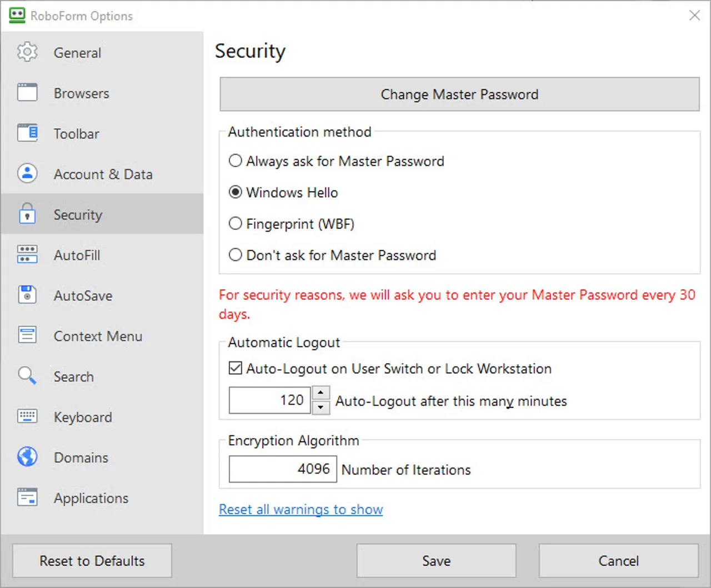Cancel the options dialog
711x588 pixels.
pyautogui.click(x=618, y=561)
